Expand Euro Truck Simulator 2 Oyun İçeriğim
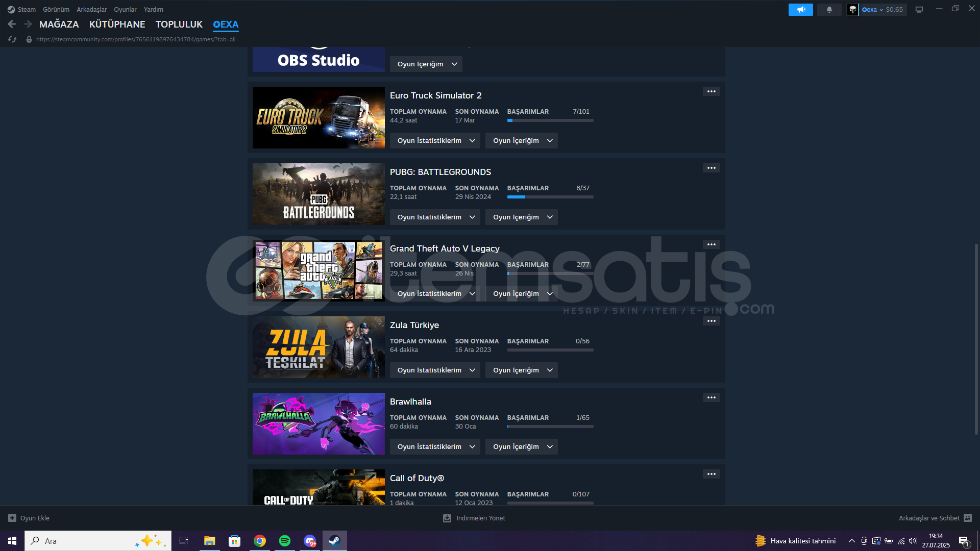980x551 pixels. pos(522,140)
